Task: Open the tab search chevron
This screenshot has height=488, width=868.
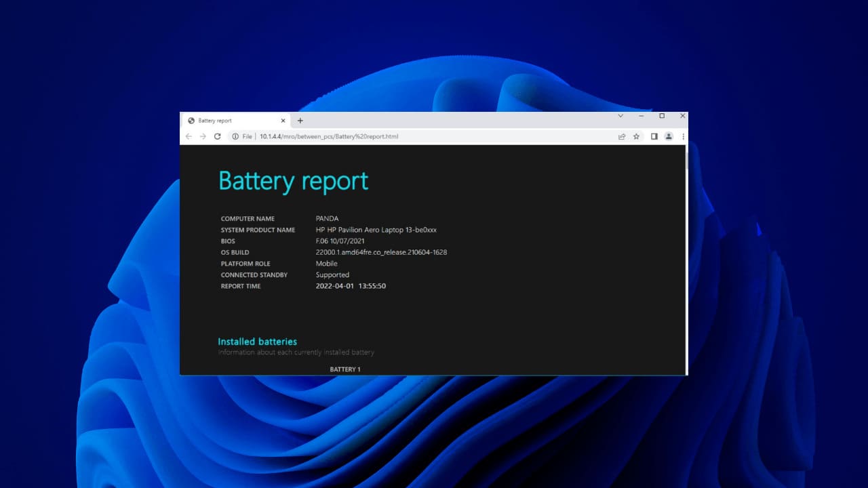Action: [x=621, y=116]
